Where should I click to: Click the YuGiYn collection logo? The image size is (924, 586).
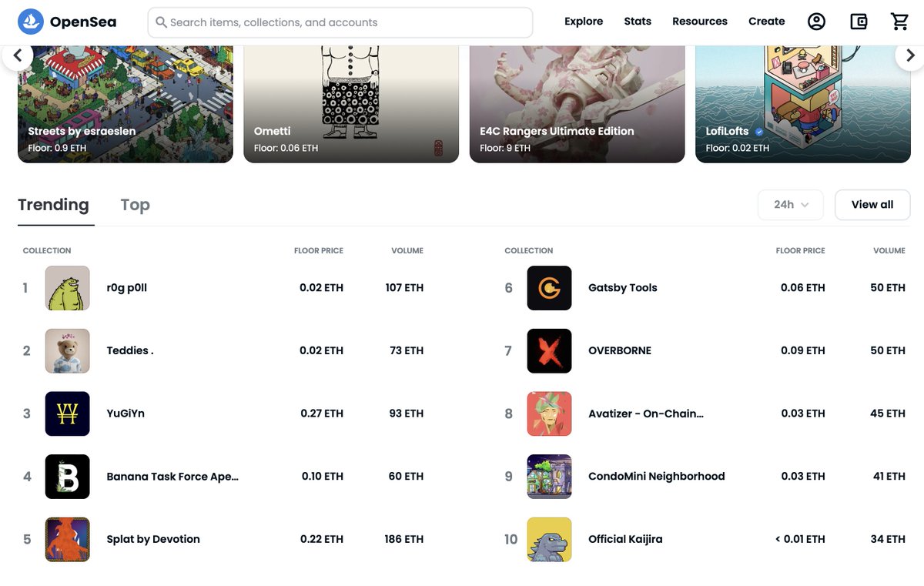(68, 414)
